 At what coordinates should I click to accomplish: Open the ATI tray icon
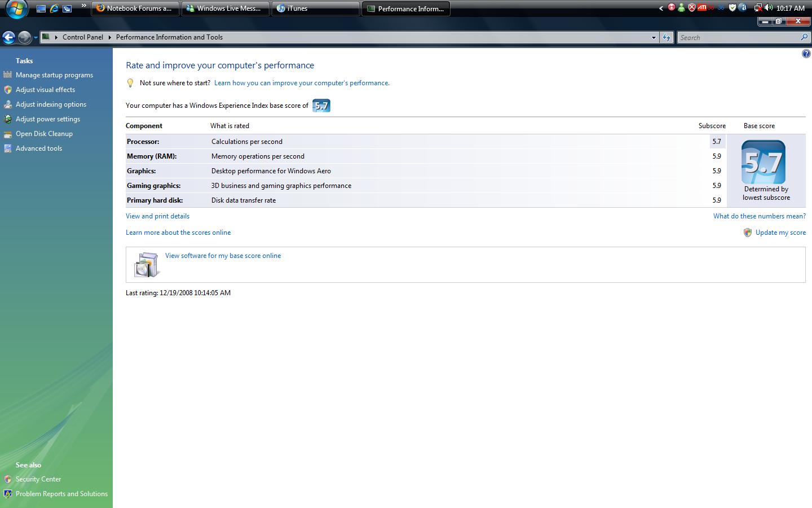click(x=702, y=8)
